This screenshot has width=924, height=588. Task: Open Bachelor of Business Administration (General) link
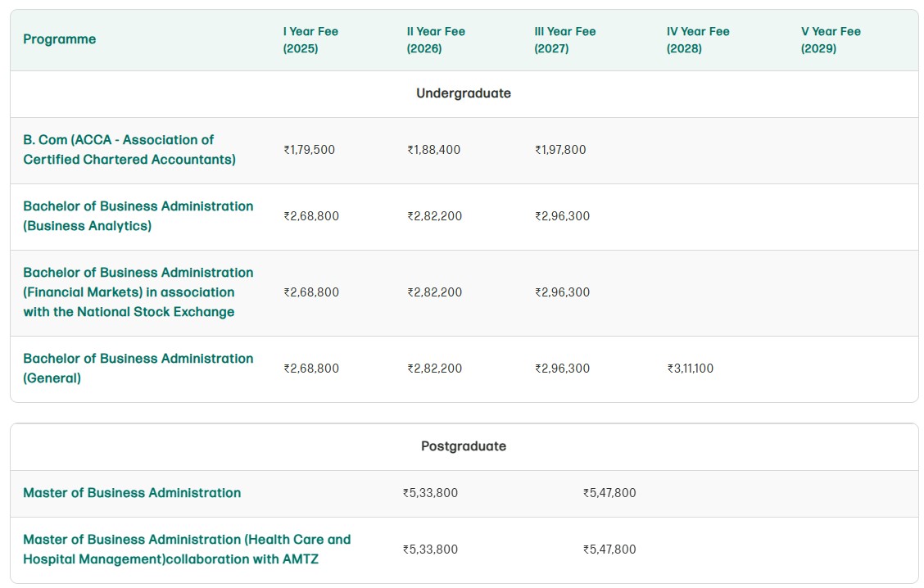coord(138,369)
